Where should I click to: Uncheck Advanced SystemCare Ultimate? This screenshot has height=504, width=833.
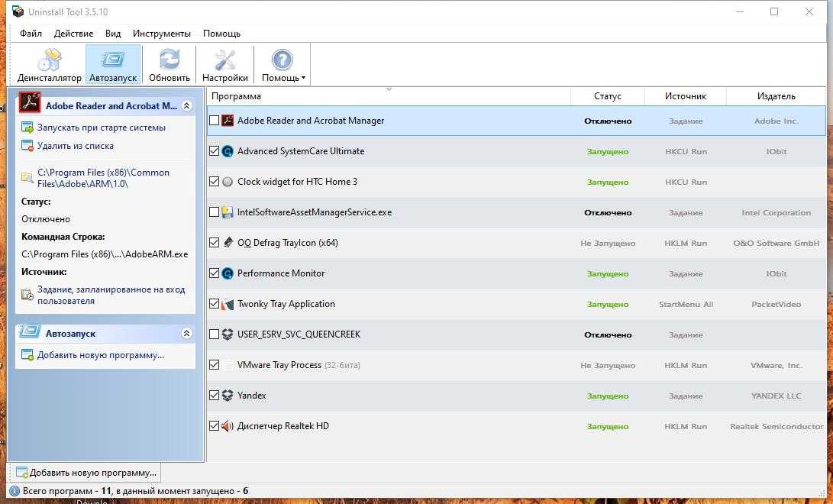point(214,151)
